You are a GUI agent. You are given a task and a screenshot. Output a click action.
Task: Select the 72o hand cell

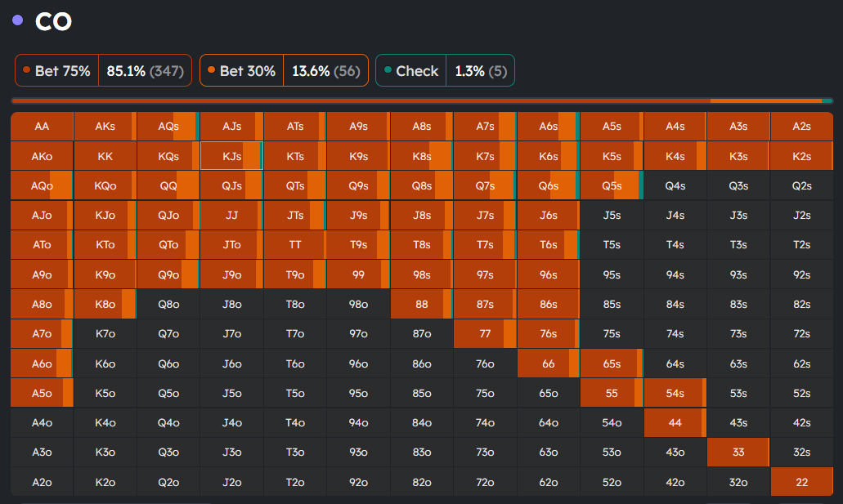tap(485, 482)
